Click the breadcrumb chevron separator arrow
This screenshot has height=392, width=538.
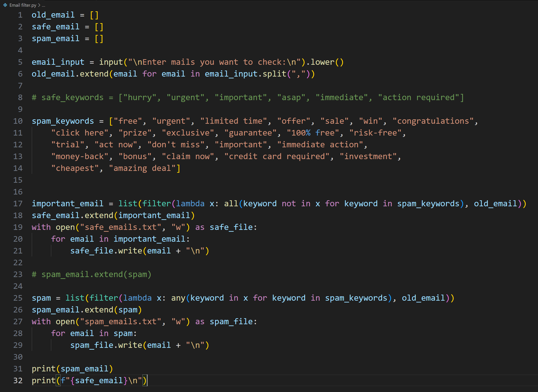(x=39, y=5)
